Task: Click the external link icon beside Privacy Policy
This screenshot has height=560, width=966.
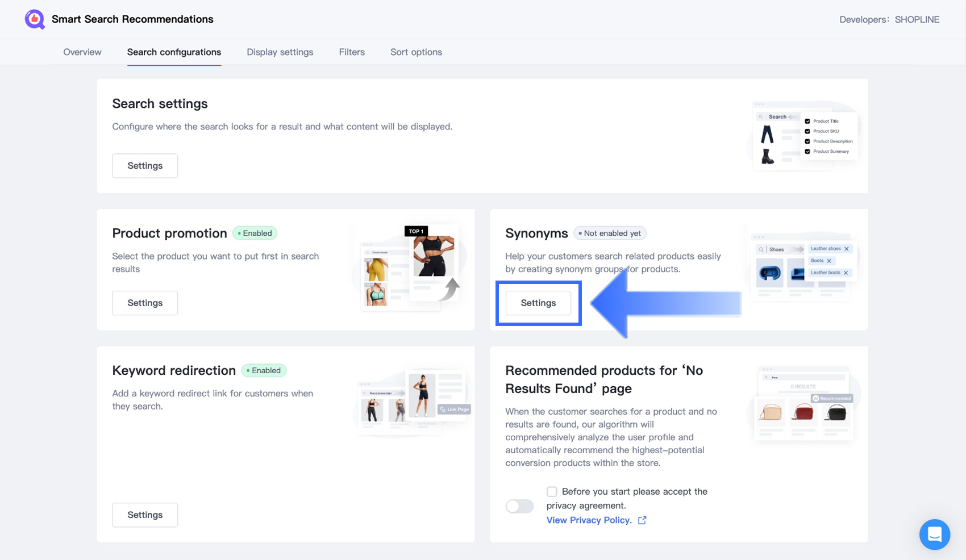Action: pos(642,520)
